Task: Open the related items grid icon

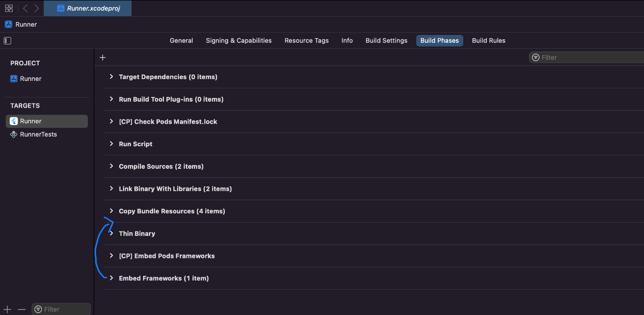Action: (x=9, y=8)
